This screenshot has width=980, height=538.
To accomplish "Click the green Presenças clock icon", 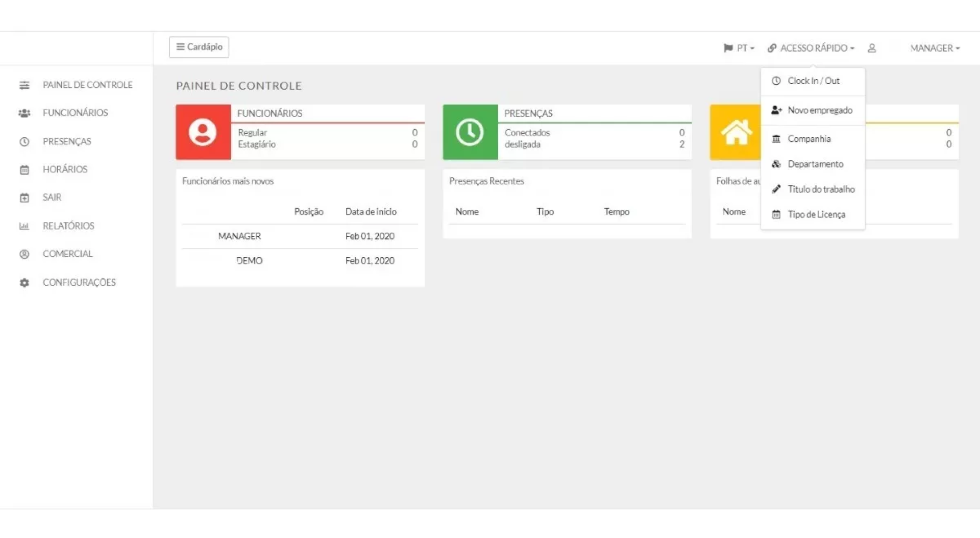I will point(470,132).
